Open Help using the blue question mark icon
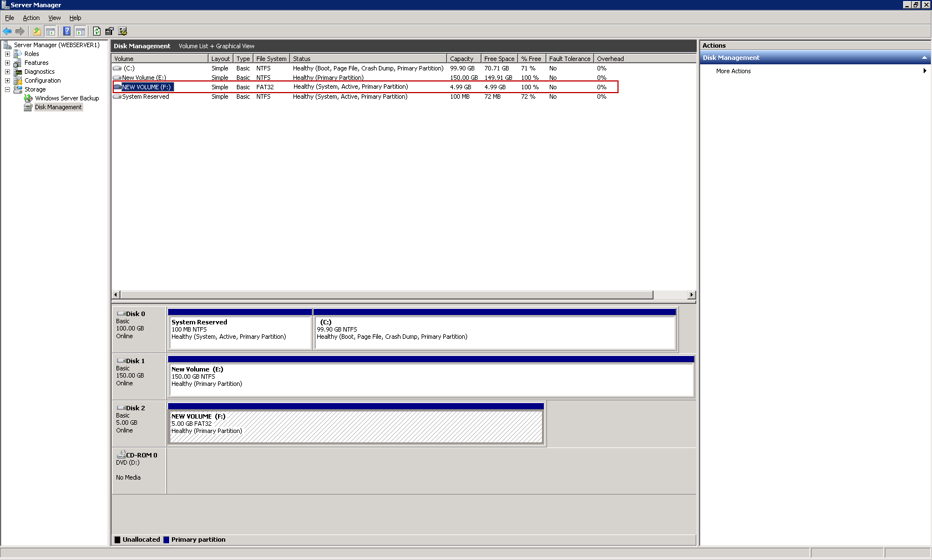The width and height of the screenshot is (932, 560). (67, 31)
